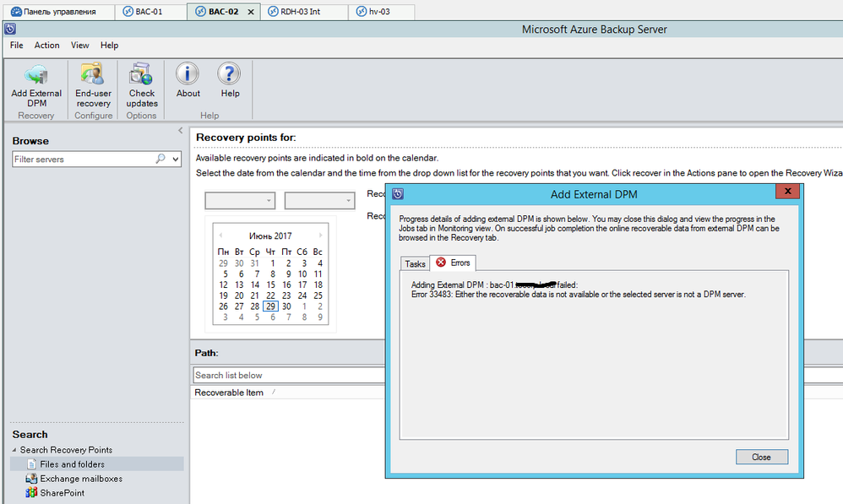Click the SharePoint icon in Search

[x=32, y=493]
